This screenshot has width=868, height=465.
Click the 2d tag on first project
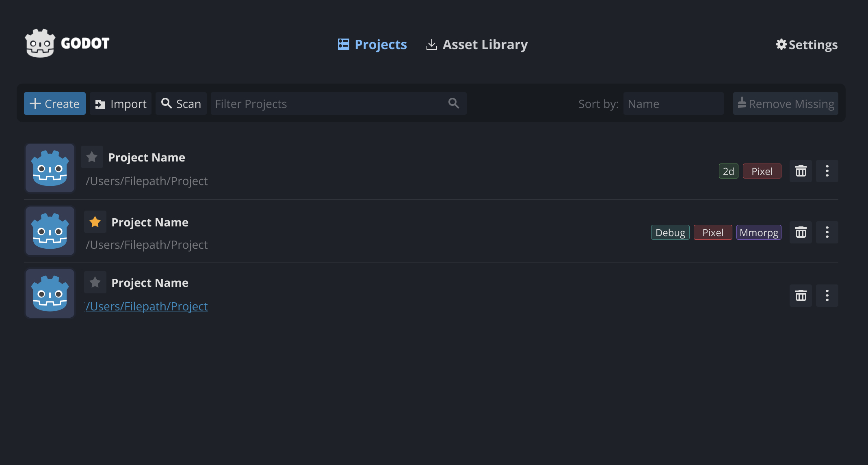point(729,171)
